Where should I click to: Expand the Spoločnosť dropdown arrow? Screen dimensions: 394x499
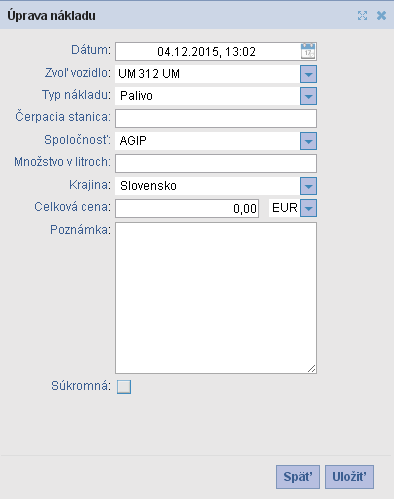click(308, 141)
